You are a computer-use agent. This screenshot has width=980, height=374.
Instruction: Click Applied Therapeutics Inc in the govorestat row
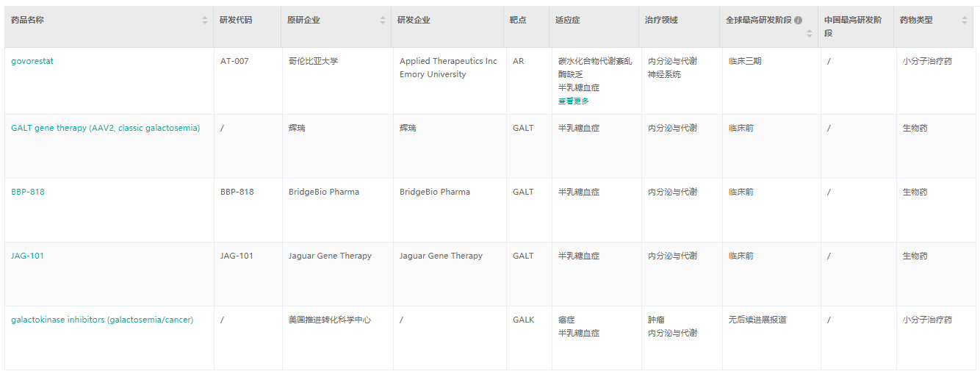point(448,61)
